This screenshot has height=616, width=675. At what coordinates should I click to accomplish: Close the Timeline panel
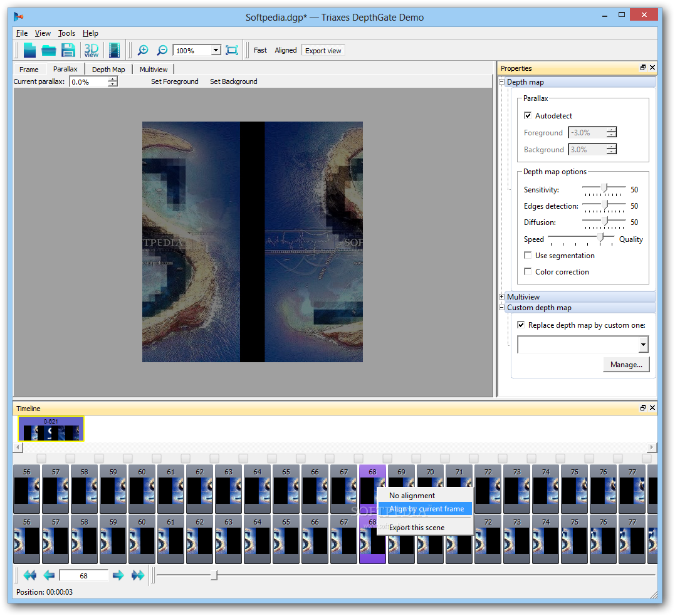click(652, 408)
